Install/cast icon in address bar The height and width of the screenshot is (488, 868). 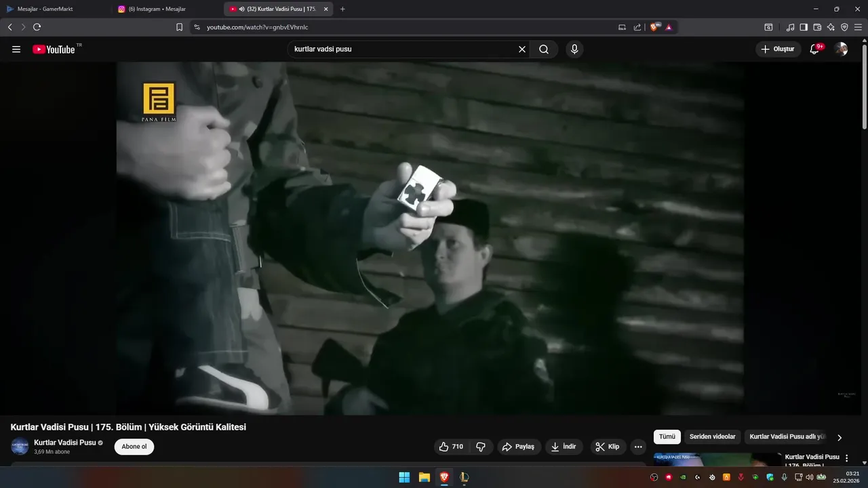622,27
